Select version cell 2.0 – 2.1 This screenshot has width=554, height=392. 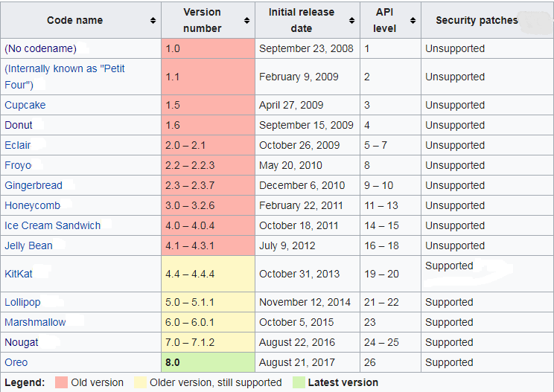tap(208, 145)
